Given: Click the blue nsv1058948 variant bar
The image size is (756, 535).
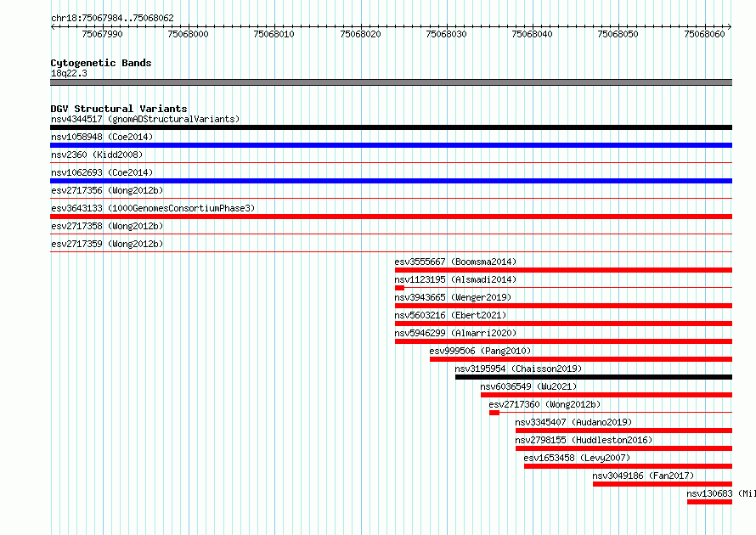Looking at the screenshot, I should point(391,145).
